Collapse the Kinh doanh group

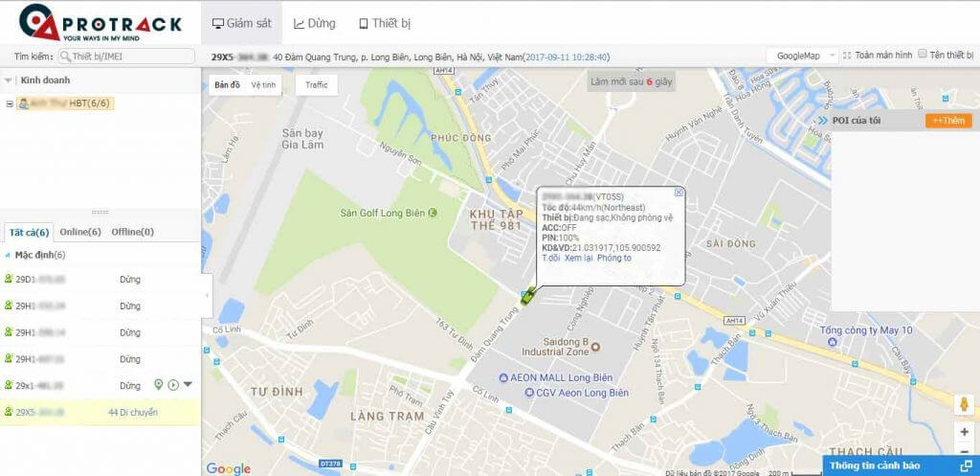pos(9,80)
